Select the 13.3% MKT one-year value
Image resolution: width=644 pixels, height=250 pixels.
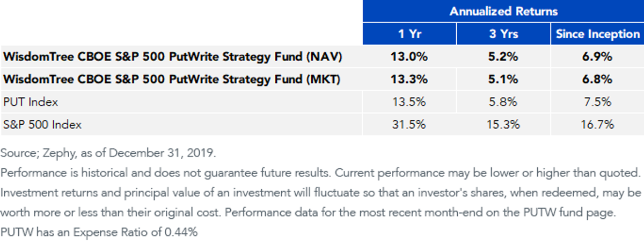point(410,79)
